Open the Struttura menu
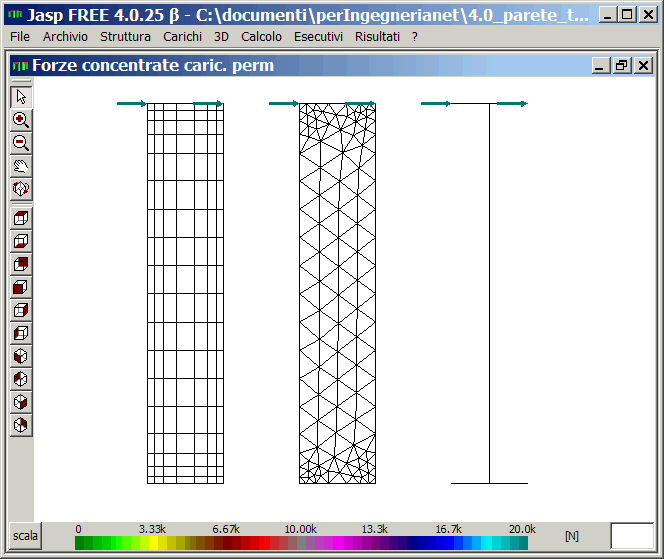 [125, 37]
